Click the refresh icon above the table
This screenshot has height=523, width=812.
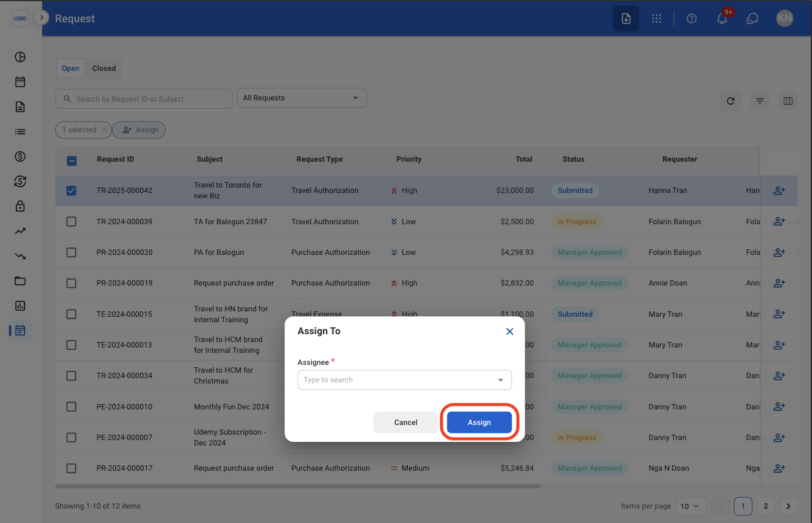pyautogui.click(x=731, y=101)
